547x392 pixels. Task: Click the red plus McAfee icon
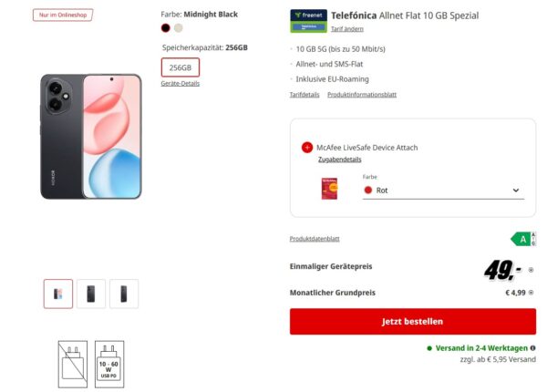pyautogui.click(x=306, y=148)
